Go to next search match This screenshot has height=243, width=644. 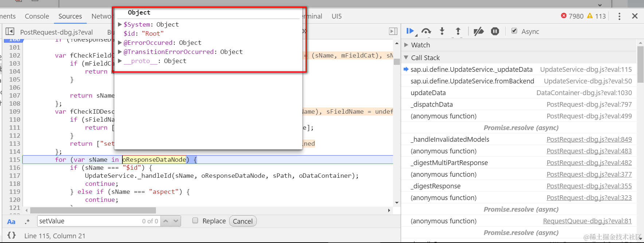click(176, 221)
